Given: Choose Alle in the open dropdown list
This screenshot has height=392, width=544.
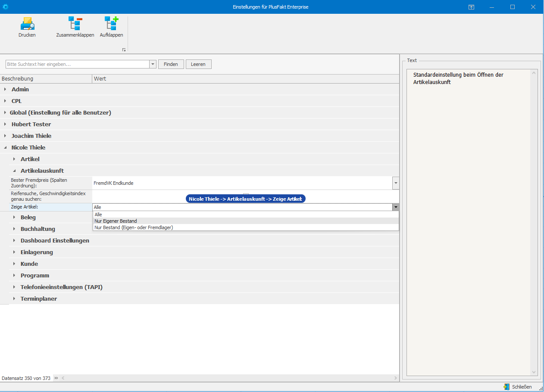Looking at the screenshot, I should pos(246,215).
